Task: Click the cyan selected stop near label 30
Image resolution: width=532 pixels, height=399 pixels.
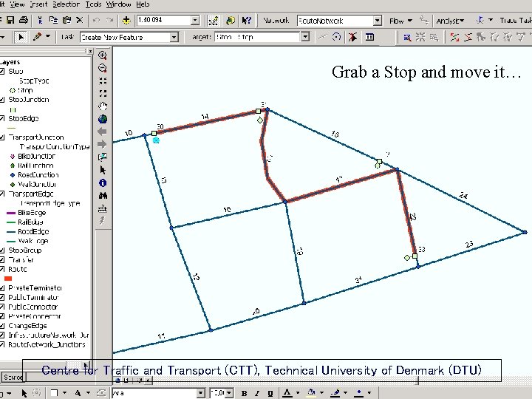Action: point(156,140)
